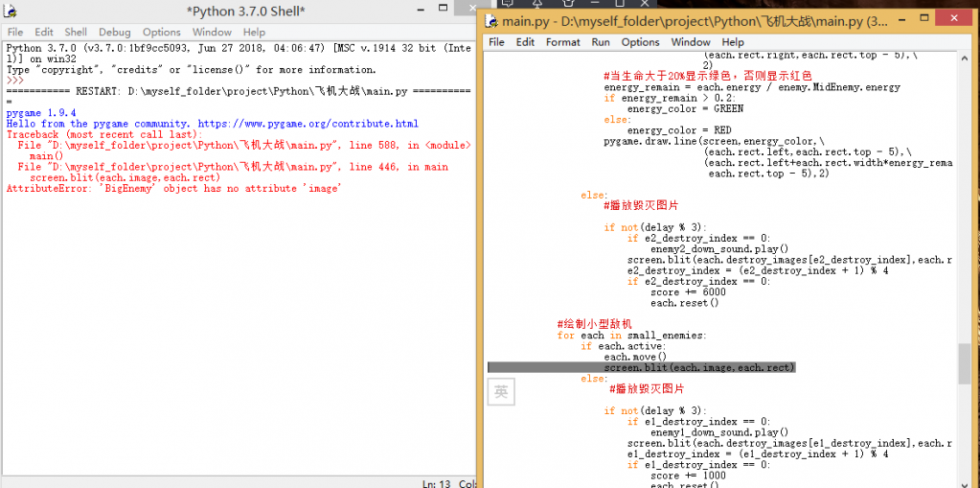This screenshot has height=488, width=980.
Task: Open the Shell menu in Python Shell
Action: 75,32
